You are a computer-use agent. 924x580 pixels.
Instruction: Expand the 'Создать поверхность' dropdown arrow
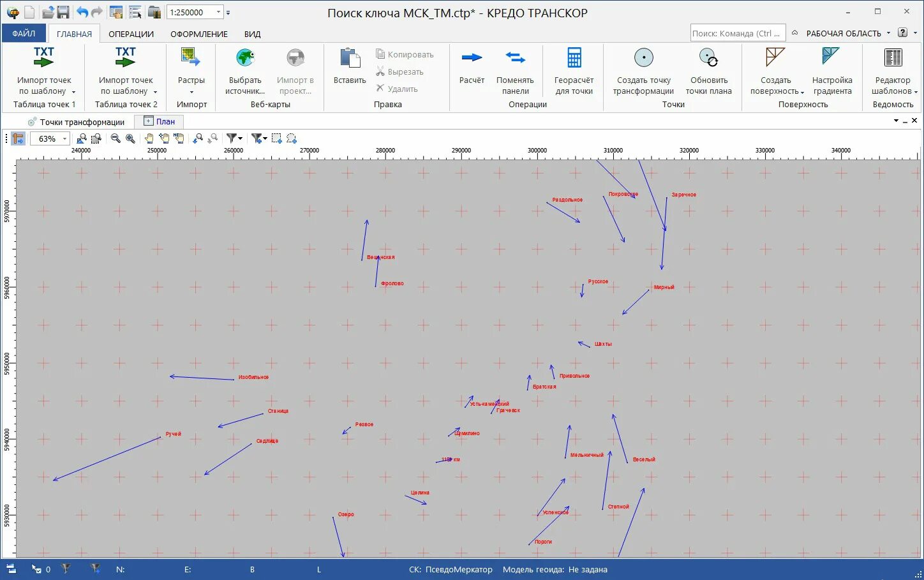tap(802, 93)
